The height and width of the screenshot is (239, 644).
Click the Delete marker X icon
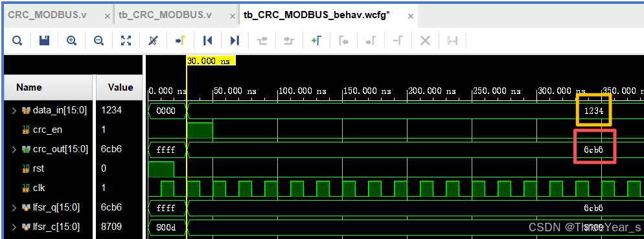pyautogui.click(x=425, y=40)
